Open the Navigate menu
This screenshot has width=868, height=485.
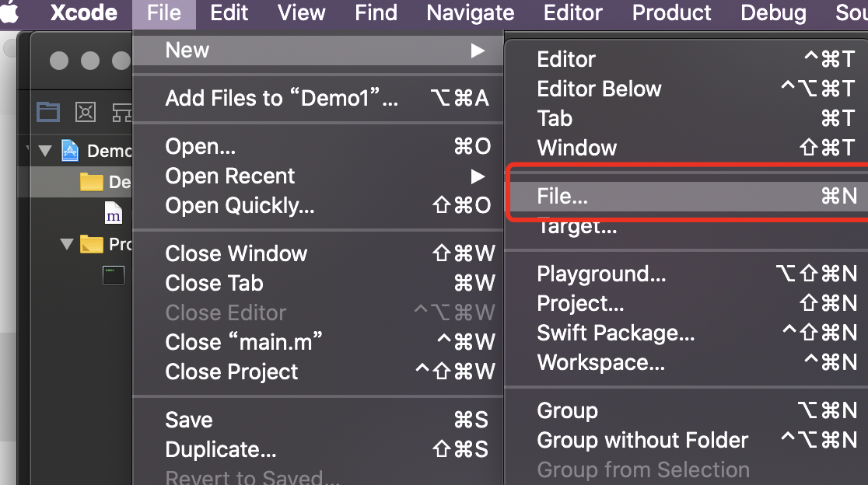click(x=470, y=12)
